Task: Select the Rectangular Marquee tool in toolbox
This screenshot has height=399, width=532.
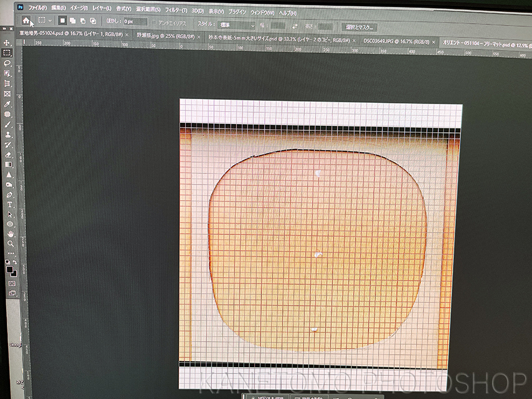Action: (7, 53)
